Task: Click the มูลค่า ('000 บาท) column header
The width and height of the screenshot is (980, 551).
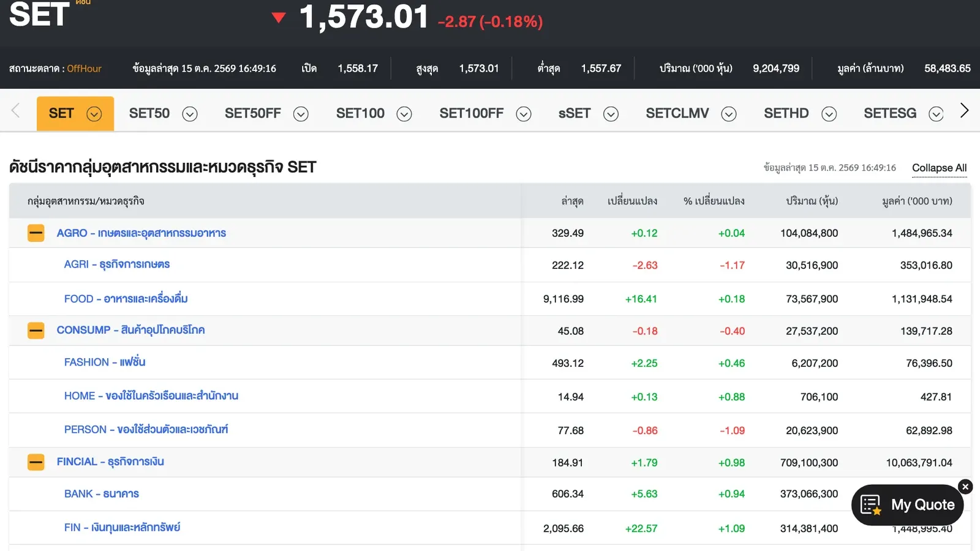Action: (x=917, y=201)
